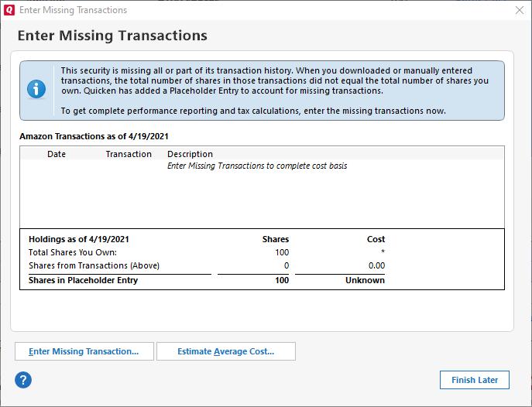Click the 0.00 cost value
532x407 pixels.
pyautogui.click(x=376, y=265)
